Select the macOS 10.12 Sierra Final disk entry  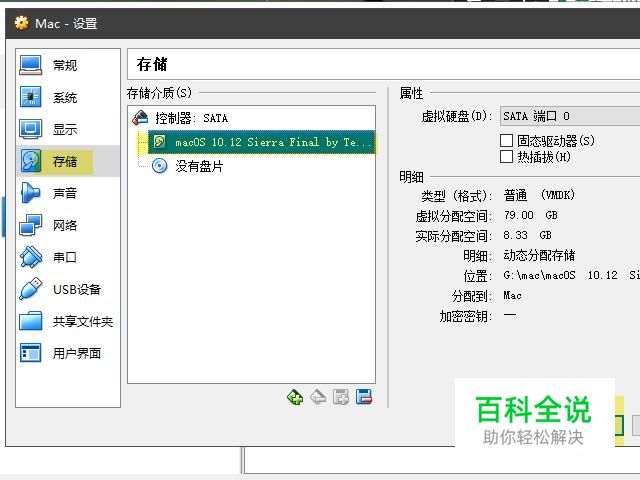(261, 142)
